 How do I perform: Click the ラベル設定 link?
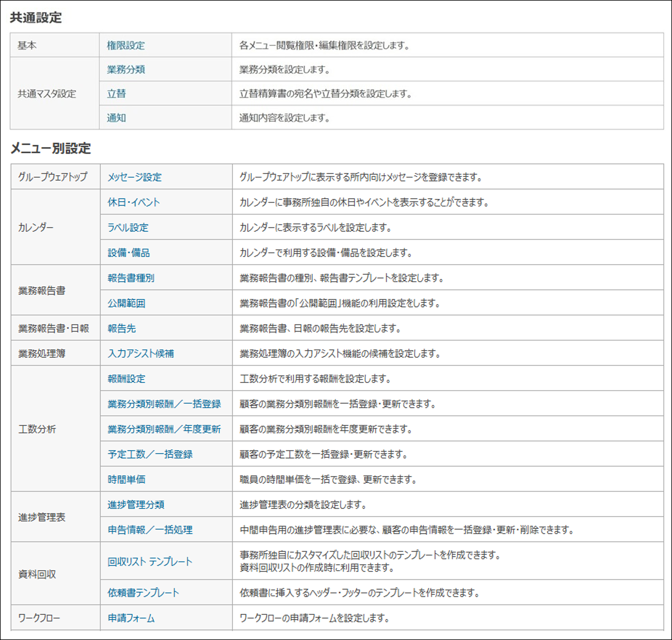(128, 227)
